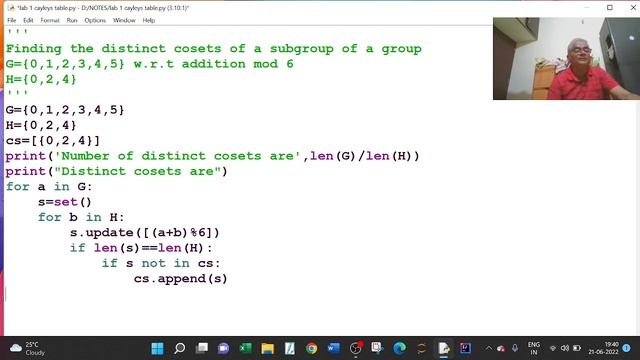The width and height of the screenshot is (640, 360).
Task: Click the docstring line 'Finding the distinct cosets'
Action: (213, 49)
